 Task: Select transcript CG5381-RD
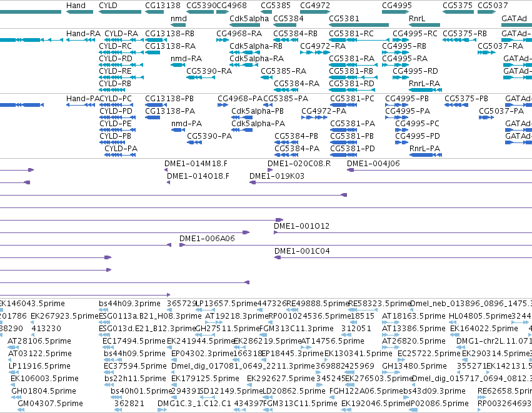coord(351,84)
